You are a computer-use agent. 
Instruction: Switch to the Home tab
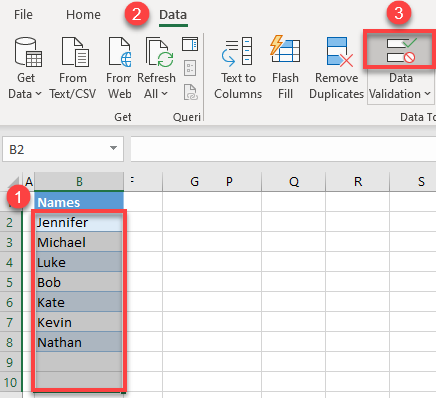pos(83,15)
